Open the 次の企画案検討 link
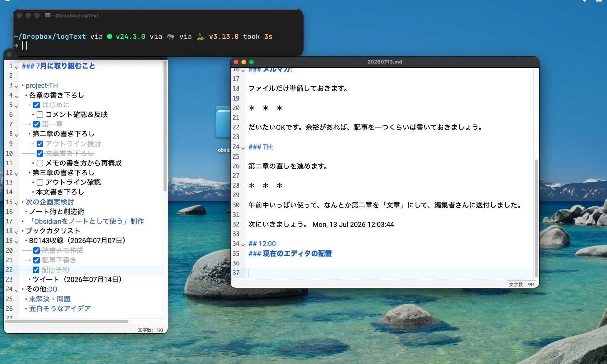Screen dimensions: 607x364 point(50,202)
